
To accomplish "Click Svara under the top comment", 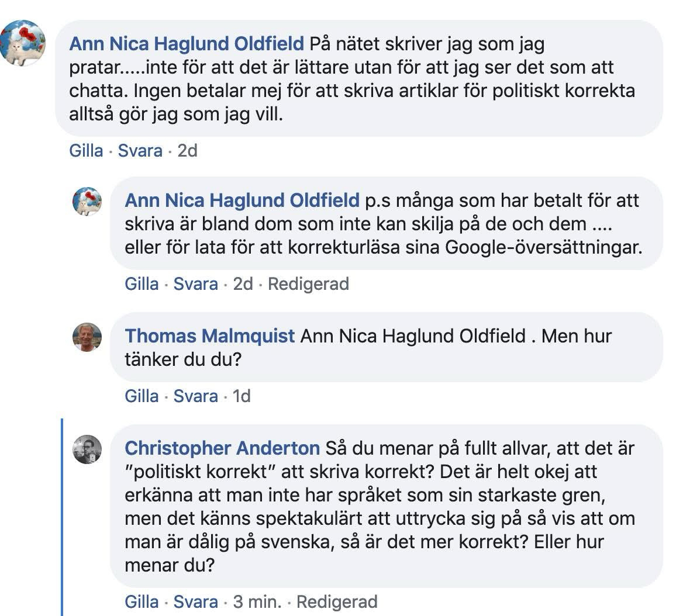I will pyautogui.click(x=140, y=151).
